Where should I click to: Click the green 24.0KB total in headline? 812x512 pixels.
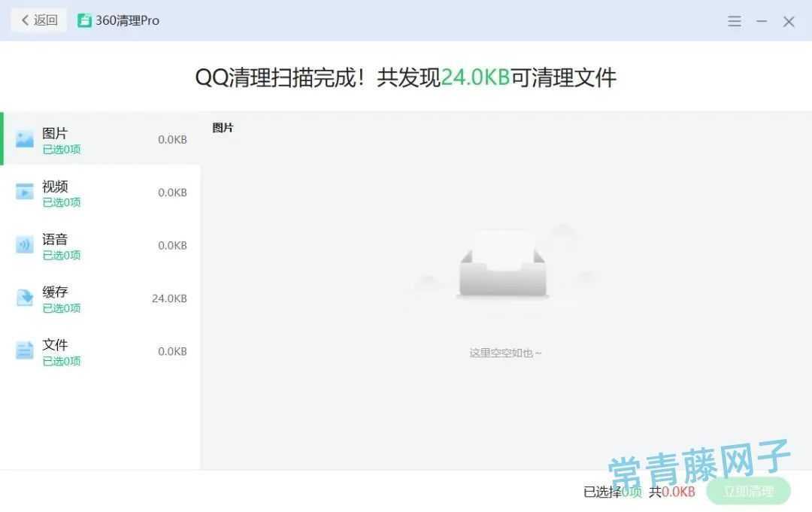click(x=475, y=77)
